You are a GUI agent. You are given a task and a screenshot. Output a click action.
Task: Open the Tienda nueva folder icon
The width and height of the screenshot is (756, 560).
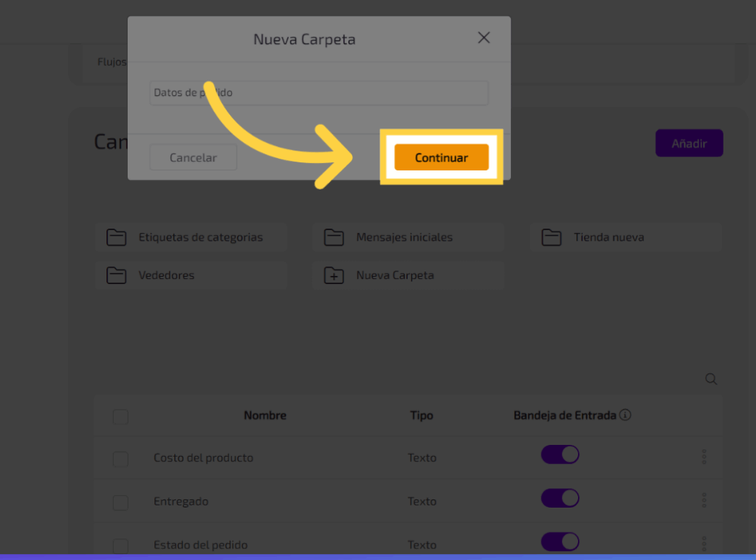(551, 238)
